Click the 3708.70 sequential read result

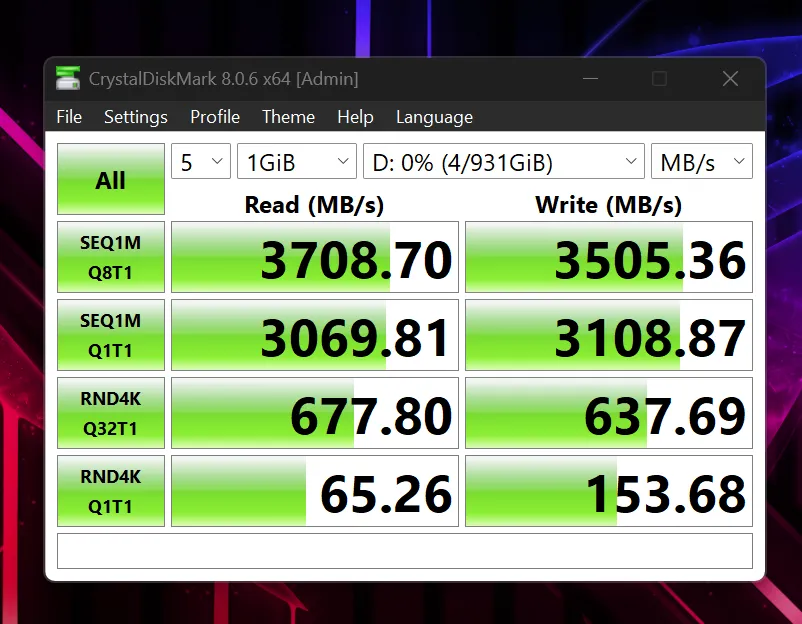click(x=315, y=258)
